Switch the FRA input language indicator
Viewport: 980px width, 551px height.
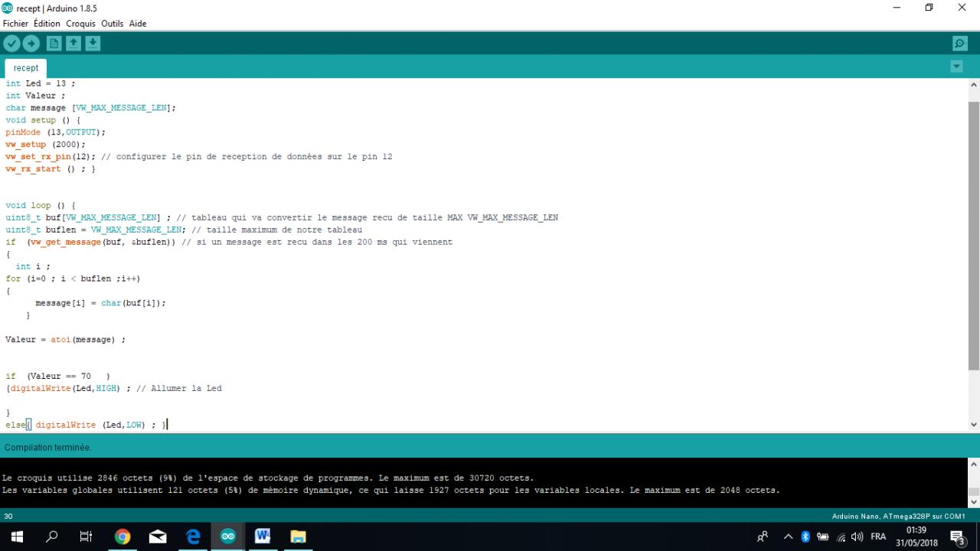(878, 536)
